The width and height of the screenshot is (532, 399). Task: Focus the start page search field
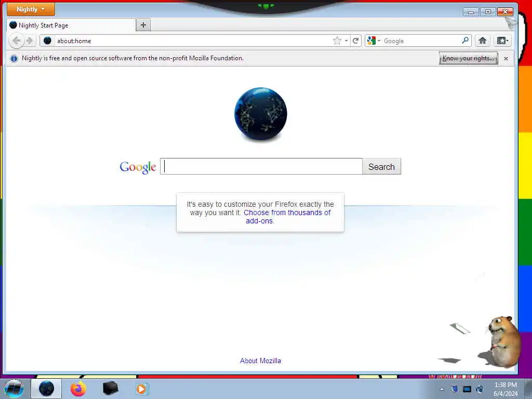coord(261,166)
